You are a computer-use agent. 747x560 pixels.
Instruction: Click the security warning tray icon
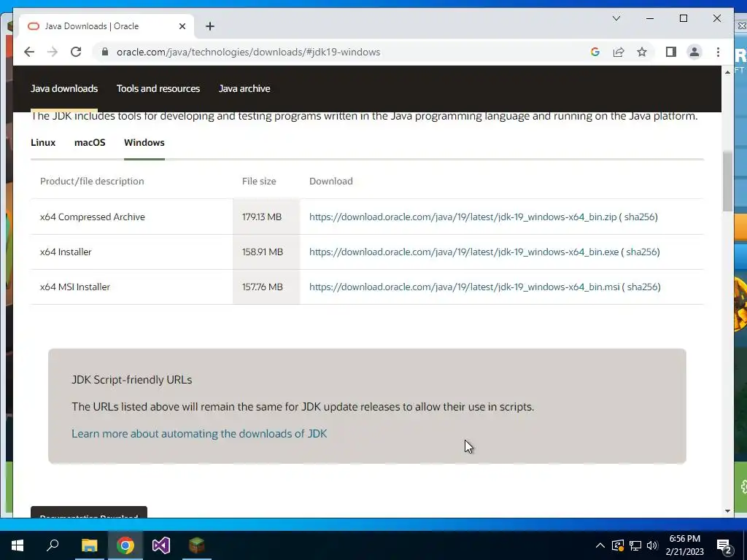coord(617,545)
